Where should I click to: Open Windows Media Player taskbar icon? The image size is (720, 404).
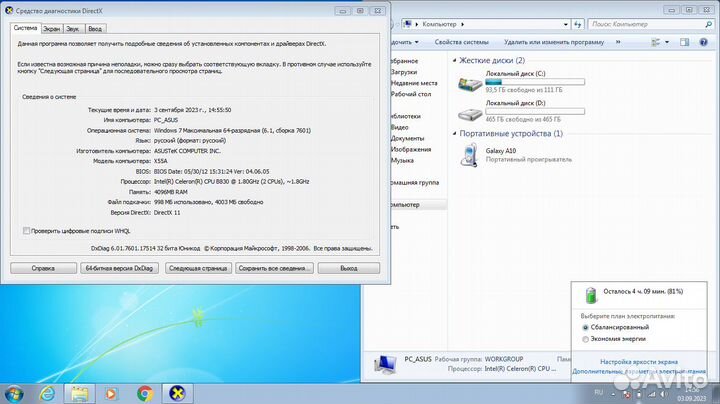pos(111,394)
